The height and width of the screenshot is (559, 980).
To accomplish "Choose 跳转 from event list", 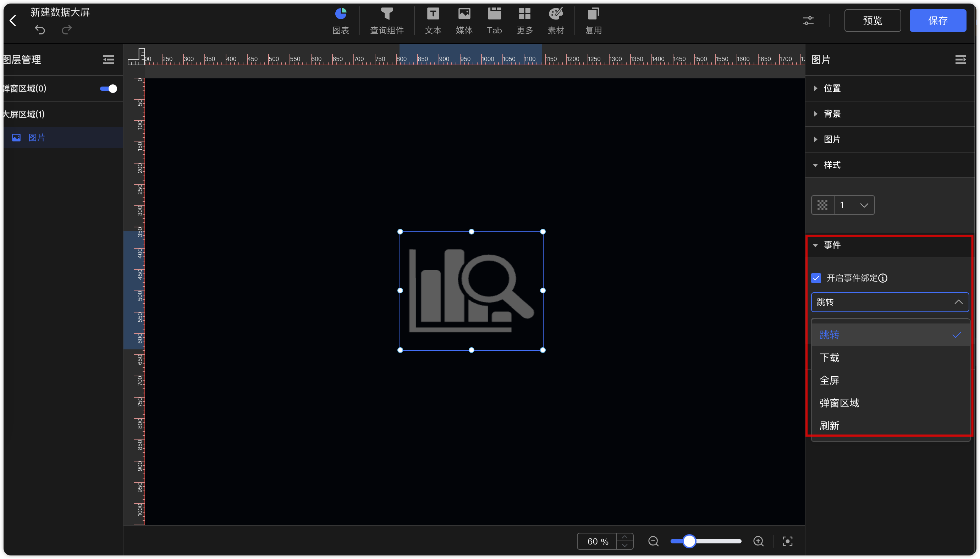I will (x=890, y=335).
